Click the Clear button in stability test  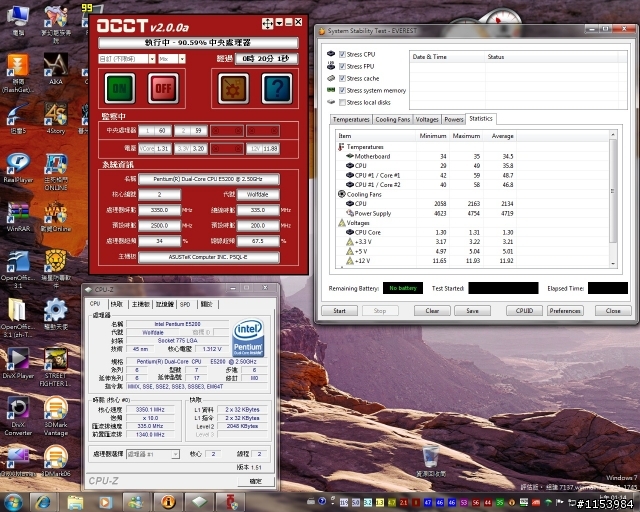[x=432, y=311]
